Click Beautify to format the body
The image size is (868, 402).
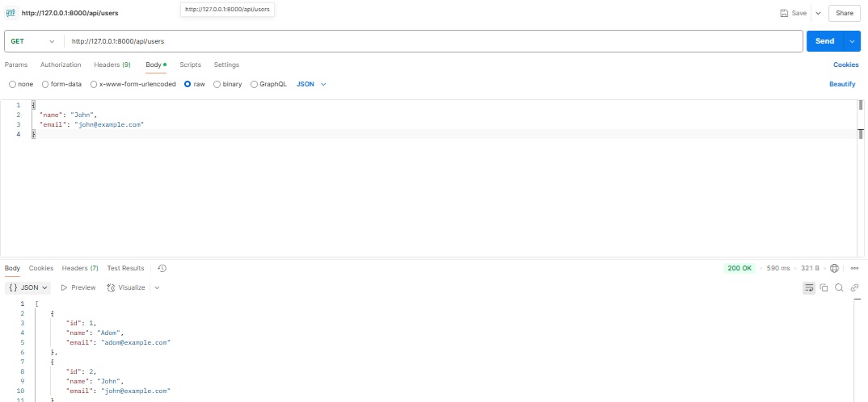pos(842,85)
